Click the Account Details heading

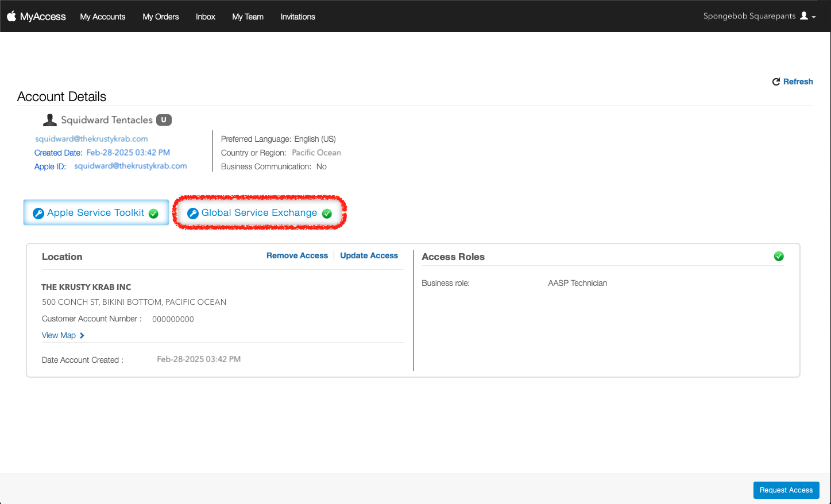[x=62, y=96]
